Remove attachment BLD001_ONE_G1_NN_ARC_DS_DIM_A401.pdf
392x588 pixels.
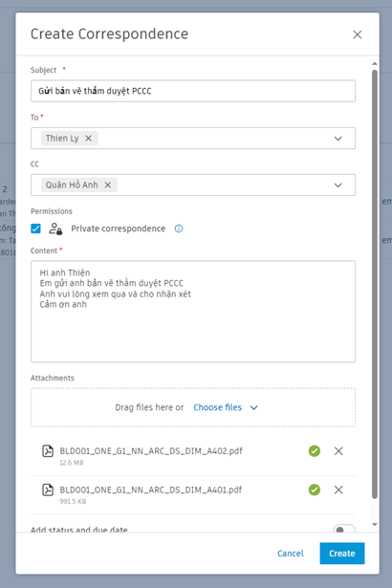coord(338,490)
